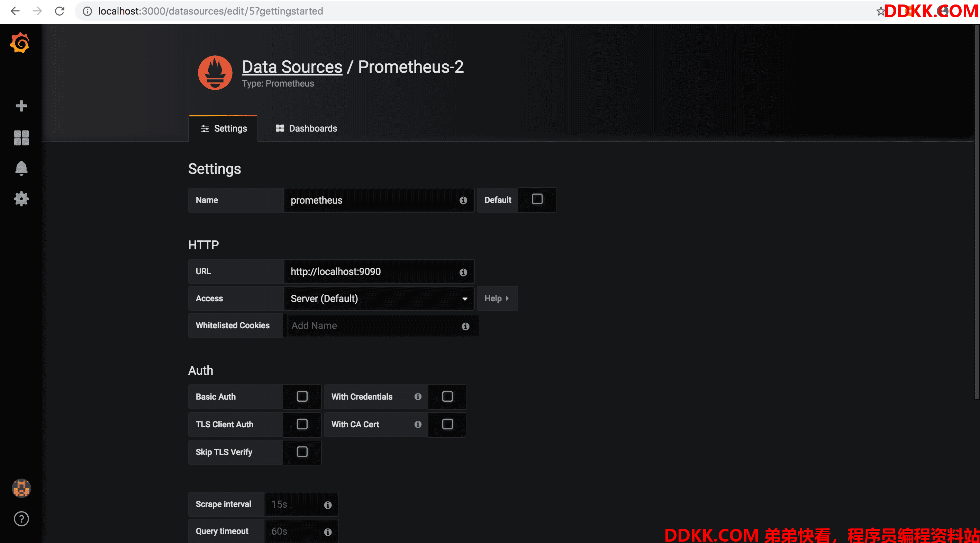
Task: Open the Alerting bell icon
Action: click(21, 168)
